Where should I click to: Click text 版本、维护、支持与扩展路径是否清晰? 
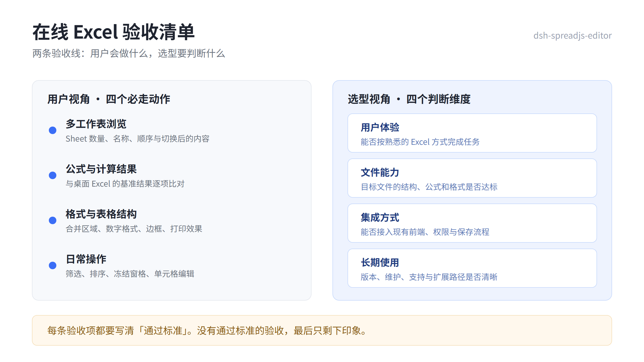(x=429, y=277)
